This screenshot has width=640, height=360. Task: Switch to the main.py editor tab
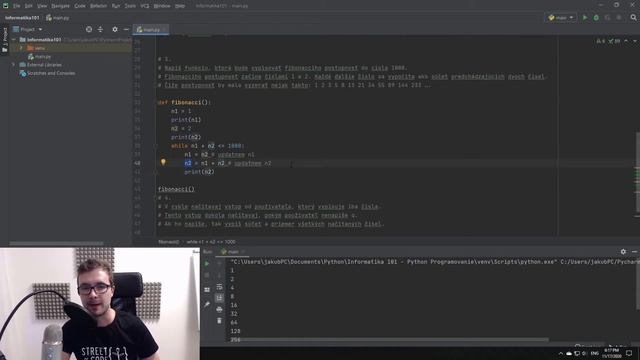point(150,29)
